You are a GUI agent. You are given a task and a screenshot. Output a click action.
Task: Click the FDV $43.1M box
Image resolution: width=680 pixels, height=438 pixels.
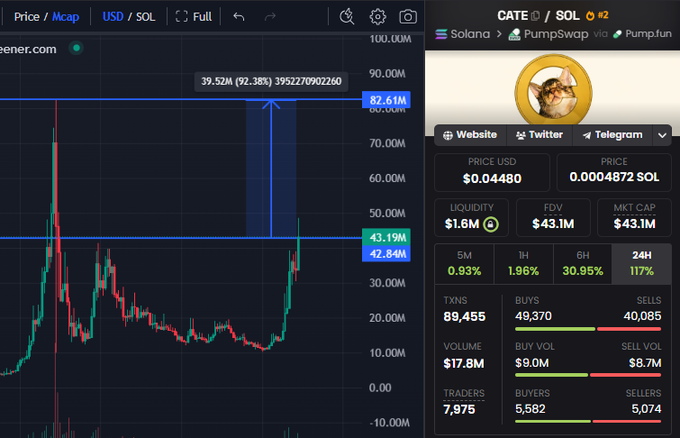coord(553,217)
